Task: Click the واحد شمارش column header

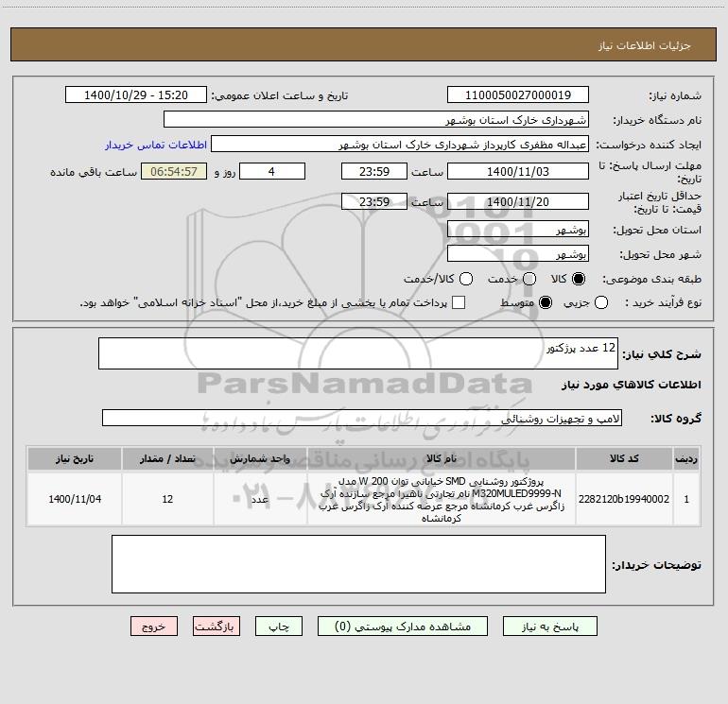Action: click(x=260, y=458)
